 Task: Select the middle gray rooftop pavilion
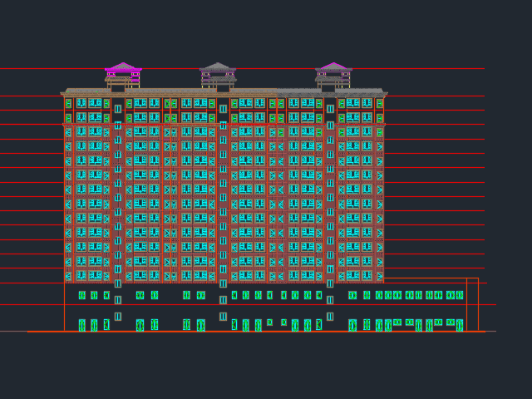(218, 69)
